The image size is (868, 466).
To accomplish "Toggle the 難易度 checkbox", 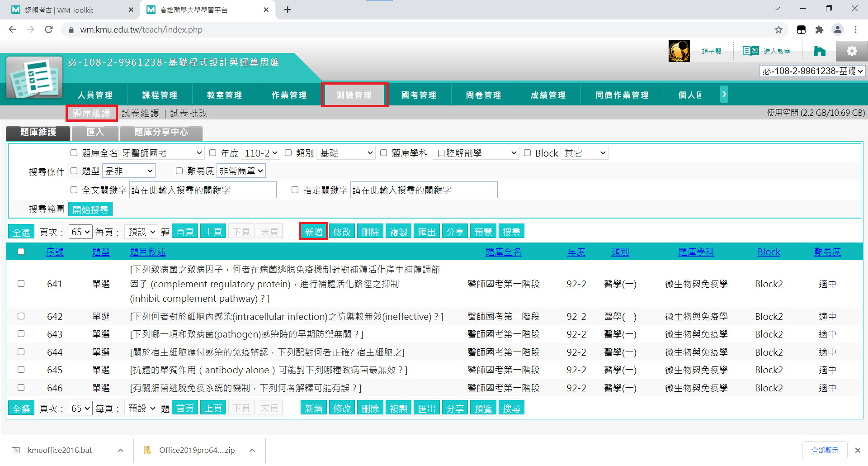I will pos(179,171).
